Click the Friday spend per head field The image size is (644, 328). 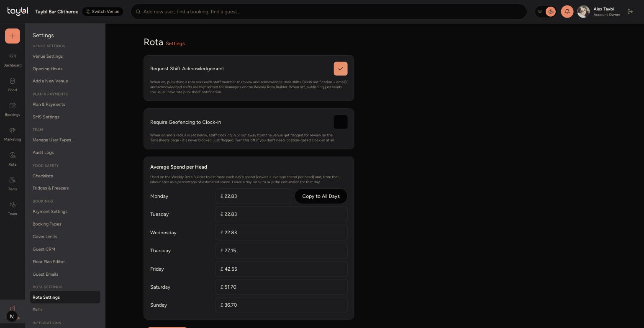tap(281, 269)
